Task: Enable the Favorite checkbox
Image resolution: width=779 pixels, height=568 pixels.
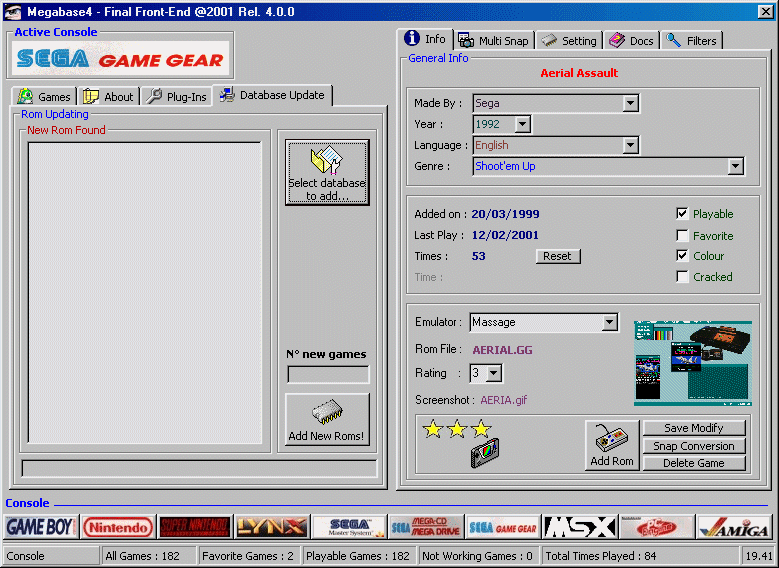Action: tap(683, 235)
